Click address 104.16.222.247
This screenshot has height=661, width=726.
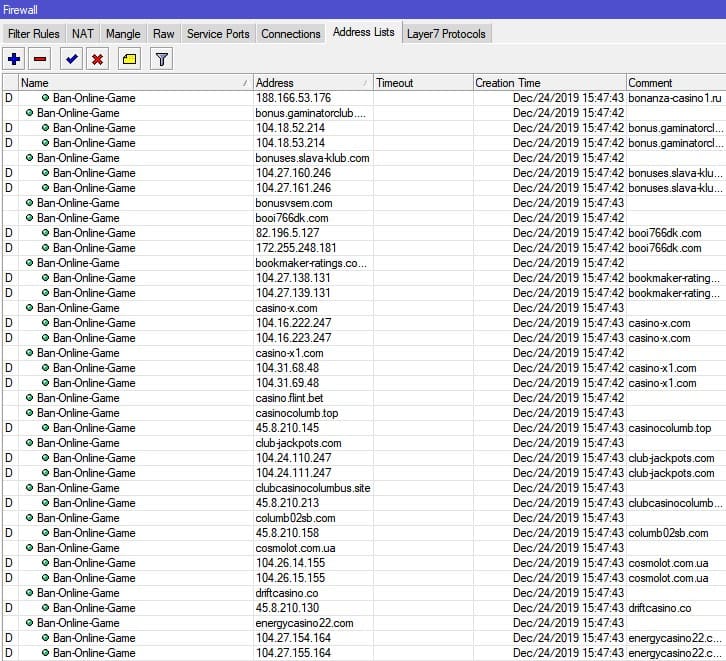pyautogui.click(x=294, y=323)
